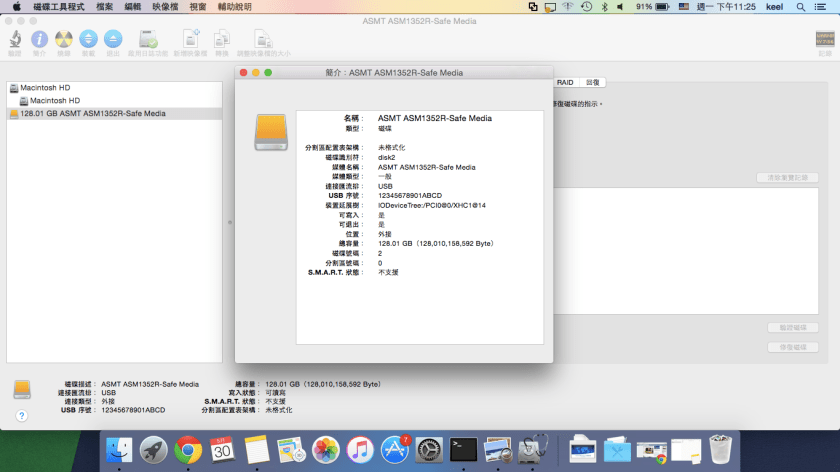This screenshot has height=472, width=840.
Task: Open Spotlight search in menu bar
Action: point(803,6)
